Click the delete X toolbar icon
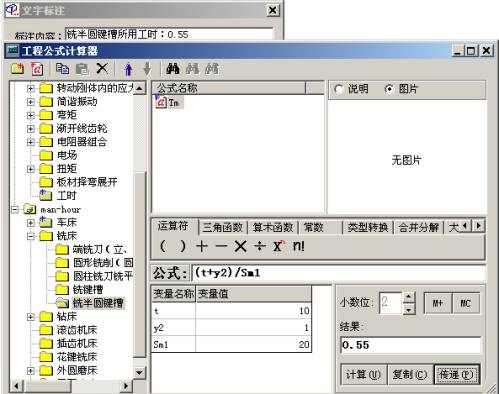 tap(102, 68)
